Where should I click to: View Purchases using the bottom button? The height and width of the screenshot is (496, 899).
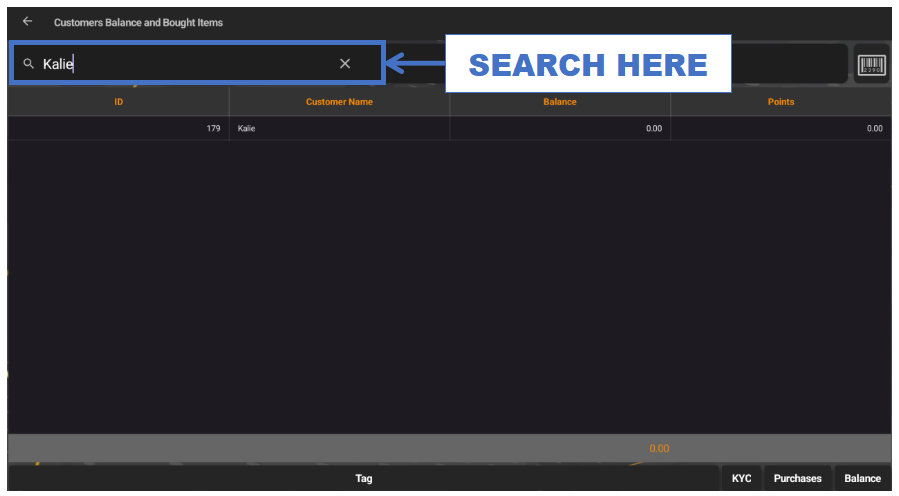tap(797, 478)
